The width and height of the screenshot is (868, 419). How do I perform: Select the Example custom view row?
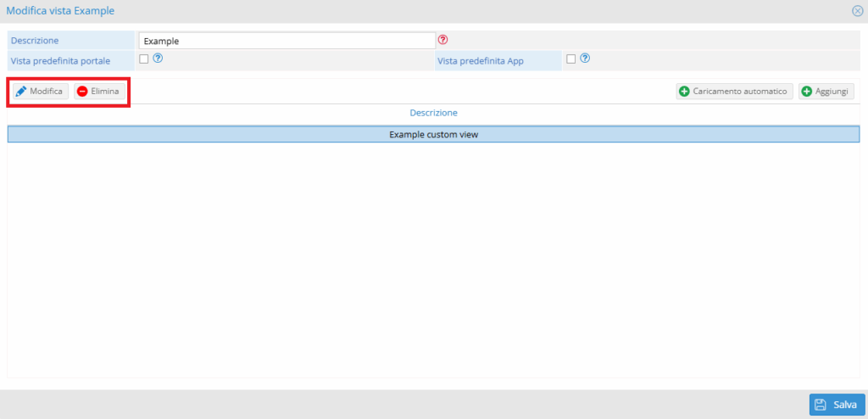pos(433,135)
